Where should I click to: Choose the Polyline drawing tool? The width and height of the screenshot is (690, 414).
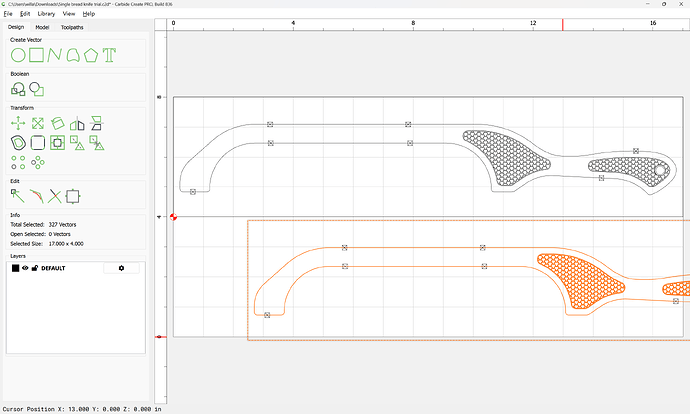click(x=54, y=54)
